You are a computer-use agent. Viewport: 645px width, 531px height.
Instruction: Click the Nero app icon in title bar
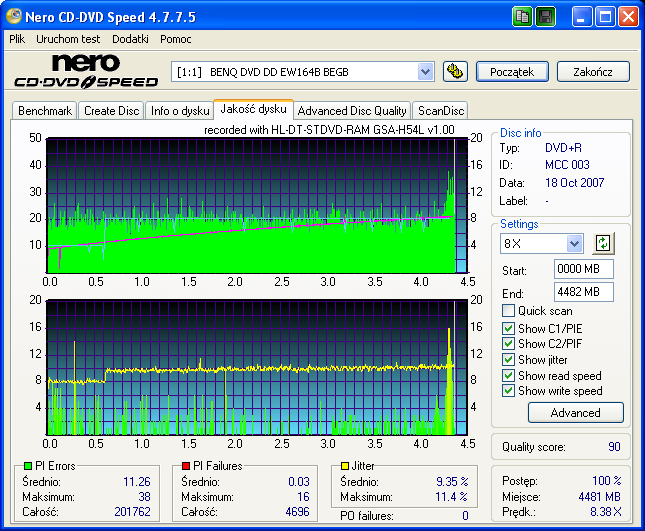coord(16,17)
